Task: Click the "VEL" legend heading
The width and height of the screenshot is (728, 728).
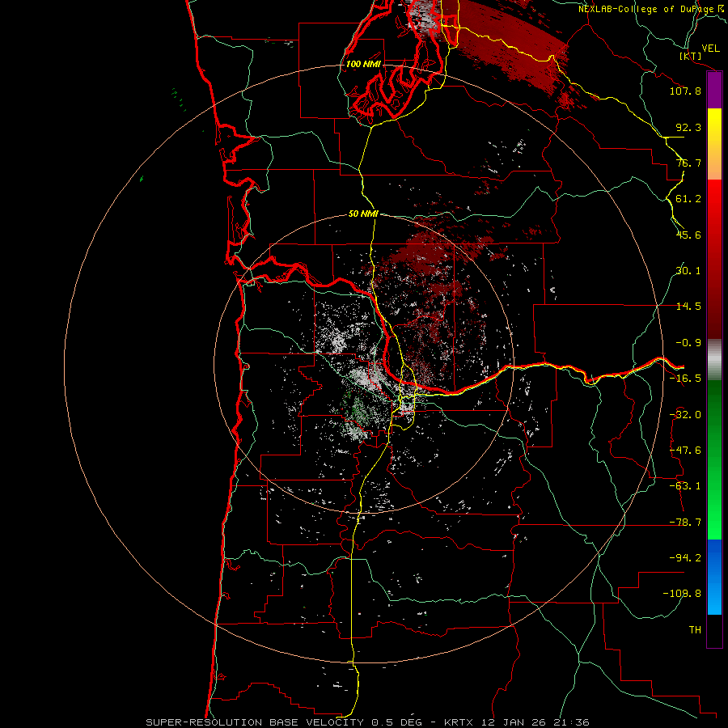Action: (711, 49)
